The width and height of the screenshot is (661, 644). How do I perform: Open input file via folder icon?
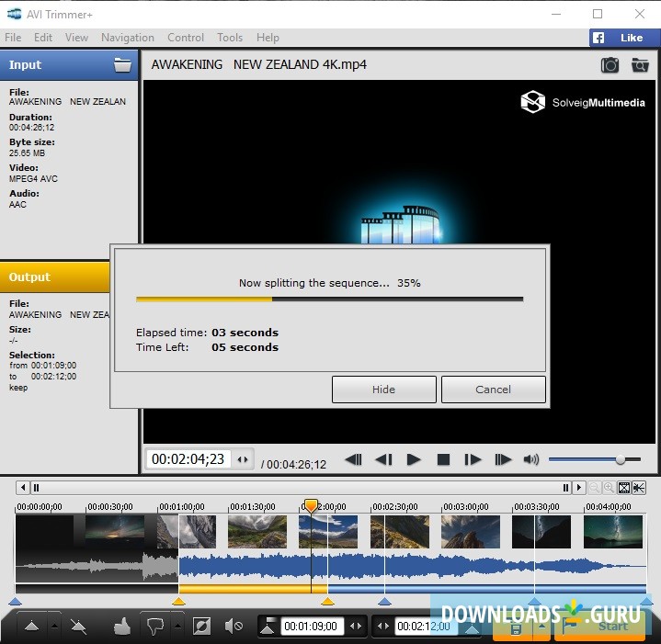[x=122, y=64]
